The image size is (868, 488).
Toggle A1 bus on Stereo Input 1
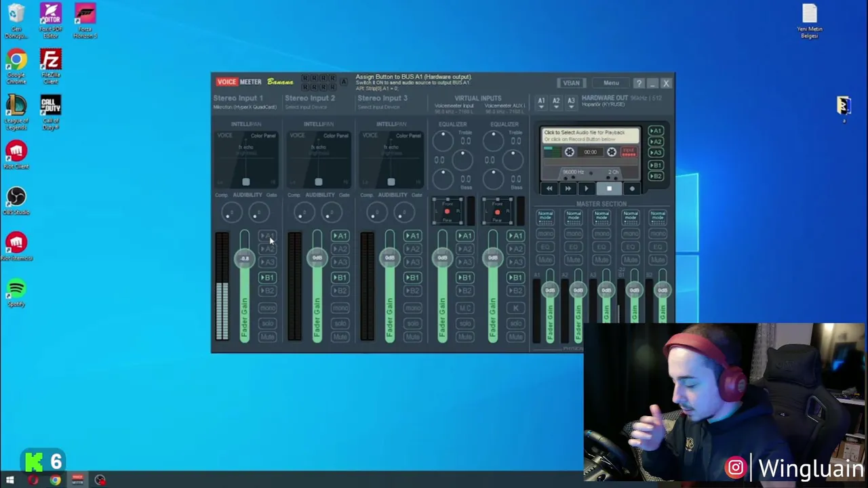tap(267, 236)
